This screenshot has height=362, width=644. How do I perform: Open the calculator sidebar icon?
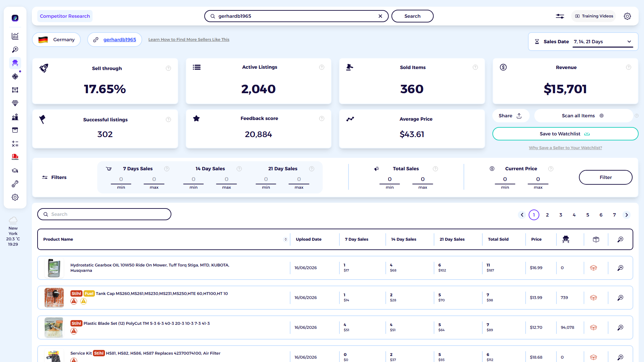pos(15,144)
